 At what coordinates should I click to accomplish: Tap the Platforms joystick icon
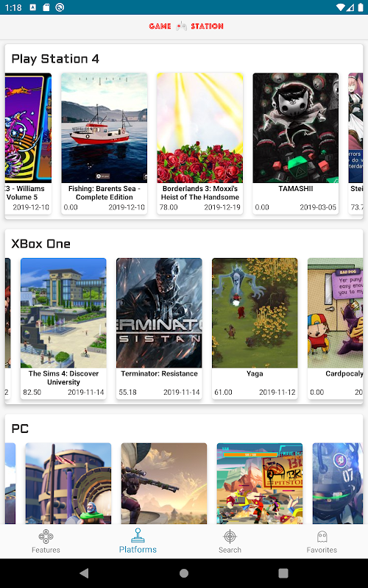click(138, 536)
